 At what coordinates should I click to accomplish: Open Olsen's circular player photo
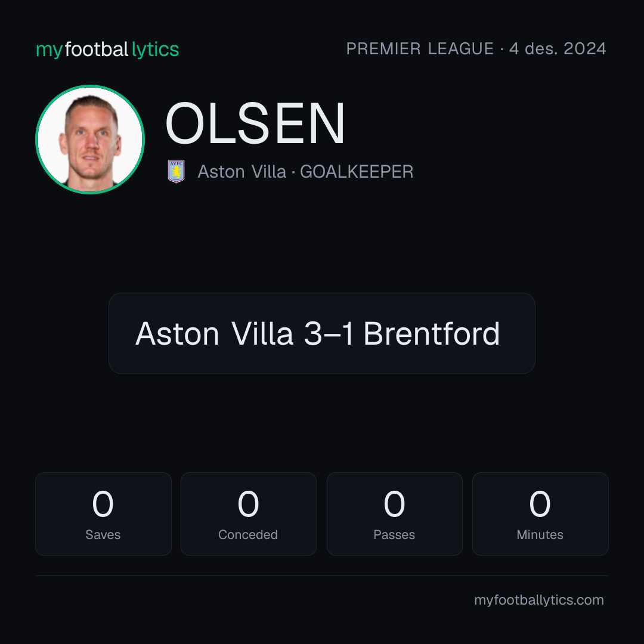[90, 139]
